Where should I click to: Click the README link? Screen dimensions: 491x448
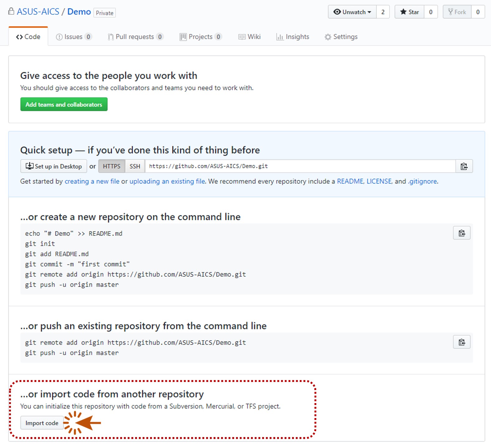tap(350, 181)
